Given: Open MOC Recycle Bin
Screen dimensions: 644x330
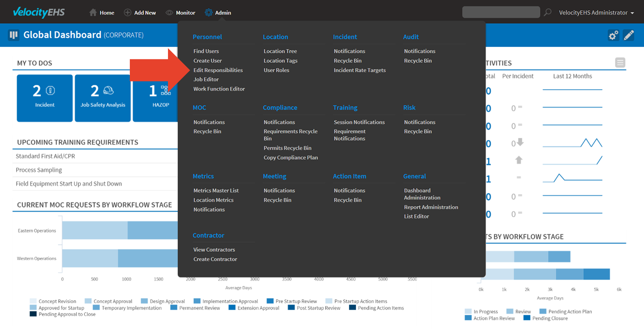Looking at the screenshot, I should 207,131.
